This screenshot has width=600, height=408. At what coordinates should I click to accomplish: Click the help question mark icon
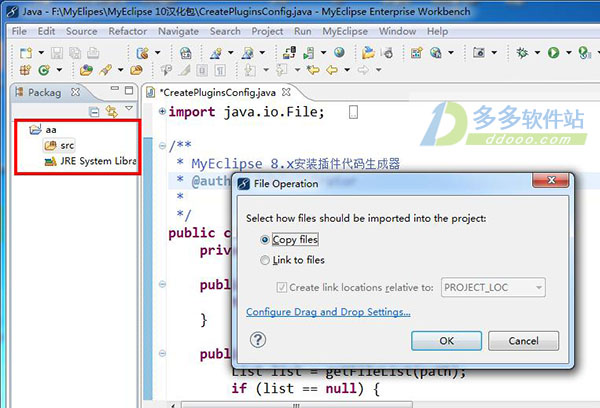coord(258,339)
